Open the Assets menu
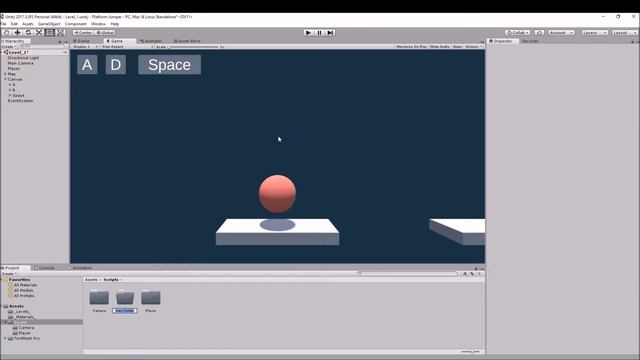Viewport: 640px width, 360px height. 28,24
